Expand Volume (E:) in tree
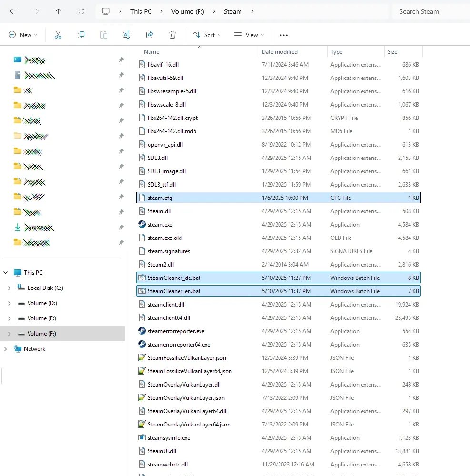Screen dimensions: 470x476 [x=10, y=318]
